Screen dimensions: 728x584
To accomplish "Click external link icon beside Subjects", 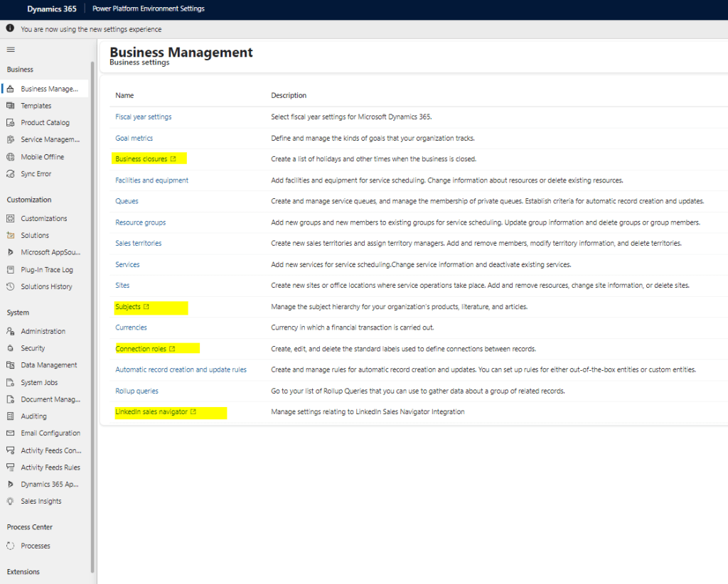I will 146,307.
